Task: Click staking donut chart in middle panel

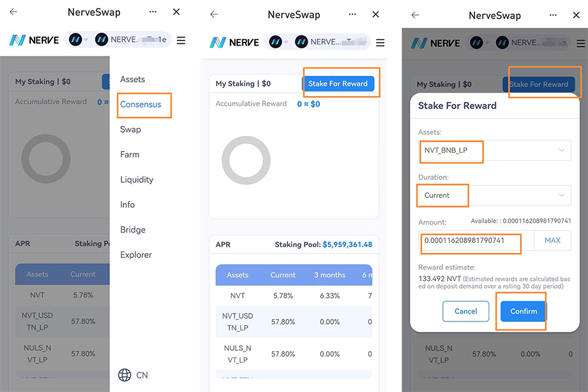Action: [246, 160]
